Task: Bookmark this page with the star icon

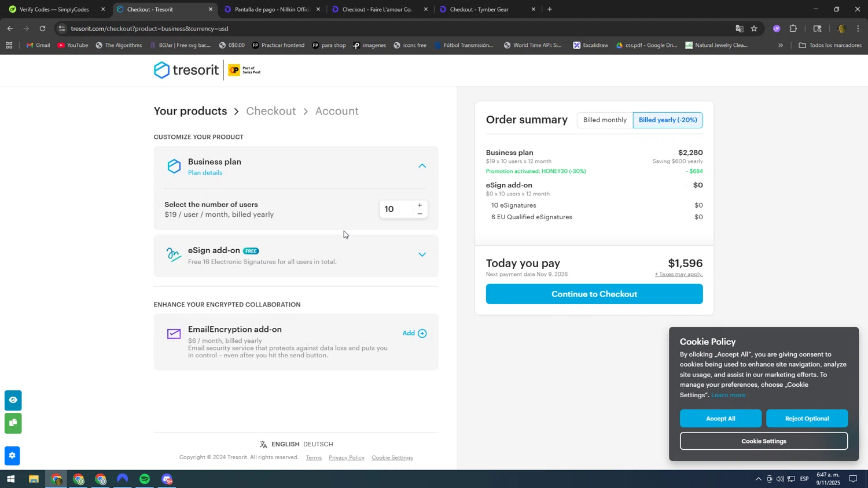Action: tap(754, 28)
